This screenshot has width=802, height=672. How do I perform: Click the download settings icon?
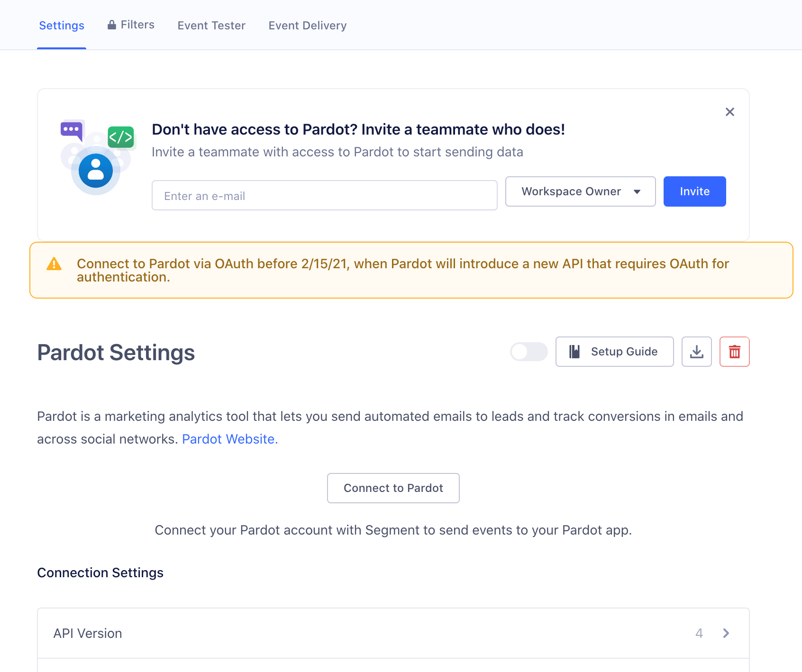[x=696, y=352]
